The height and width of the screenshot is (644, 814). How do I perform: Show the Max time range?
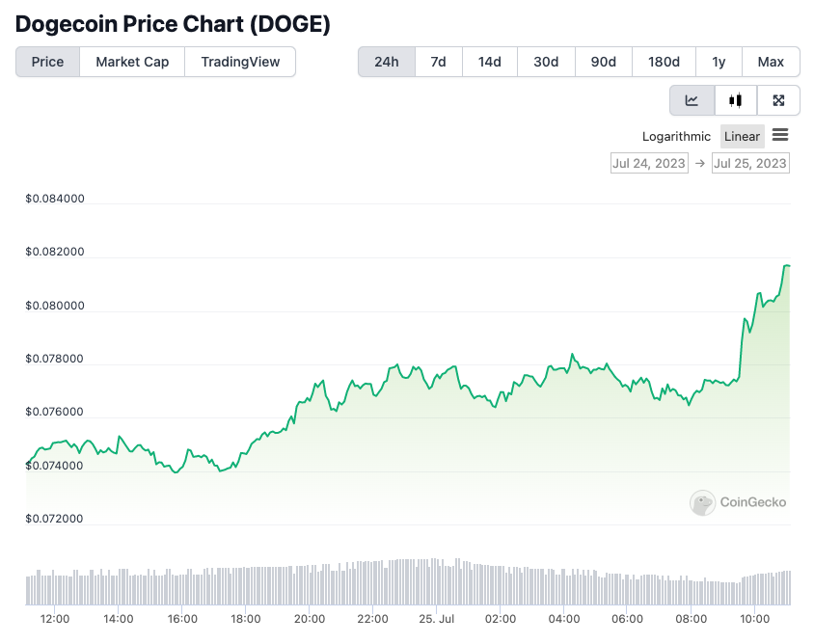[771, 62]
